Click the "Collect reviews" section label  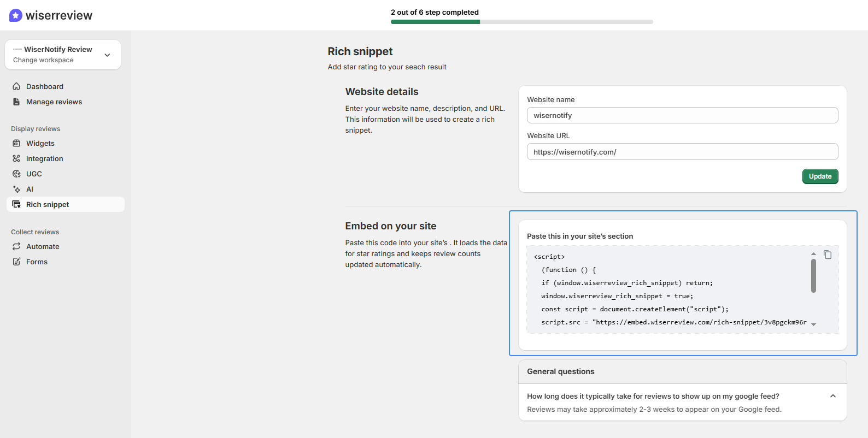point(35,232)
